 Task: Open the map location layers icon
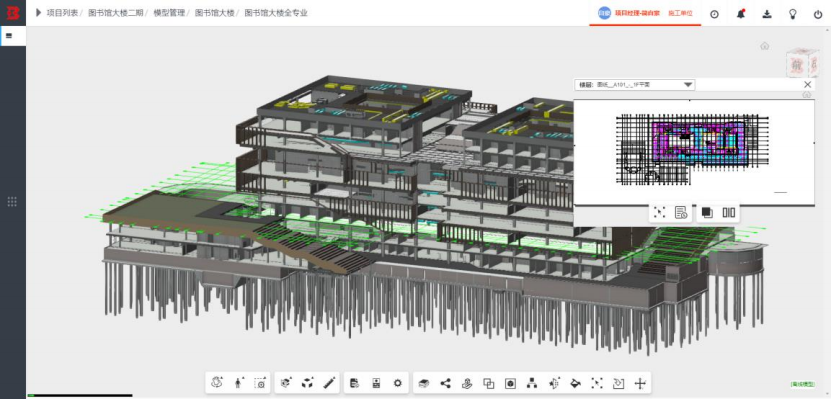pyautogui.click(x=467, y=383)
